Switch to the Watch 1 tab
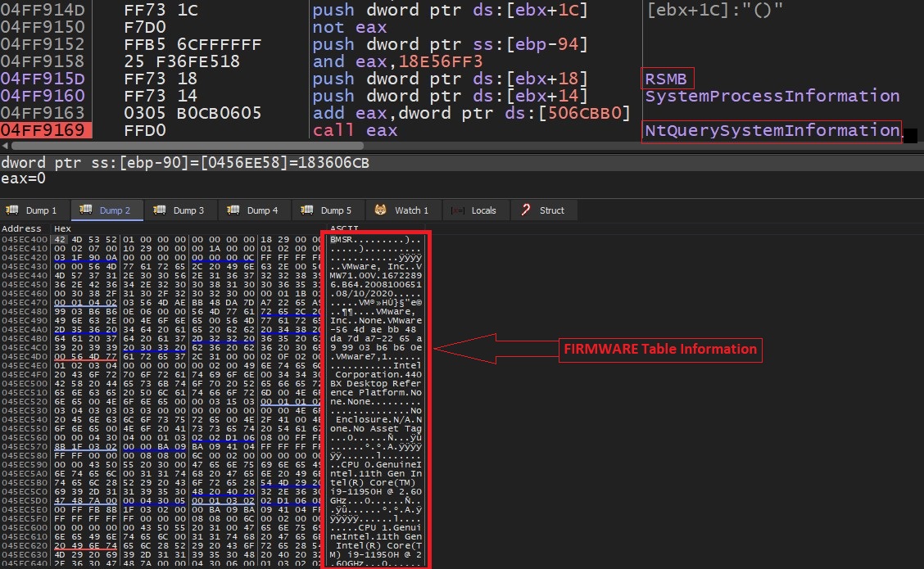This screenshot has height=569, width=924. coord(403,210)
